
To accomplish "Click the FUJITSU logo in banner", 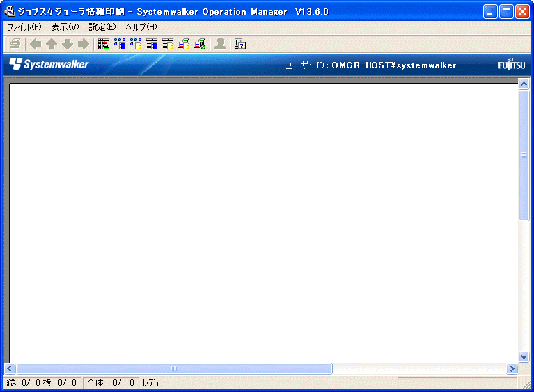I will [x=512, y=64].
